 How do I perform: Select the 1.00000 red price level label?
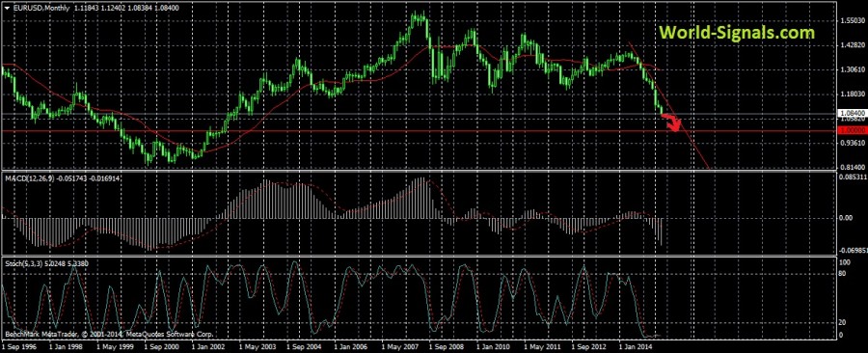coord(852,130)
